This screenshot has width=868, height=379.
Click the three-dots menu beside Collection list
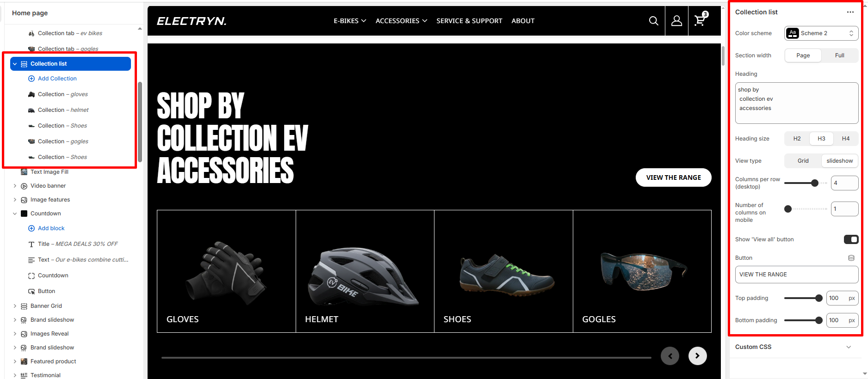click(850, 12)
